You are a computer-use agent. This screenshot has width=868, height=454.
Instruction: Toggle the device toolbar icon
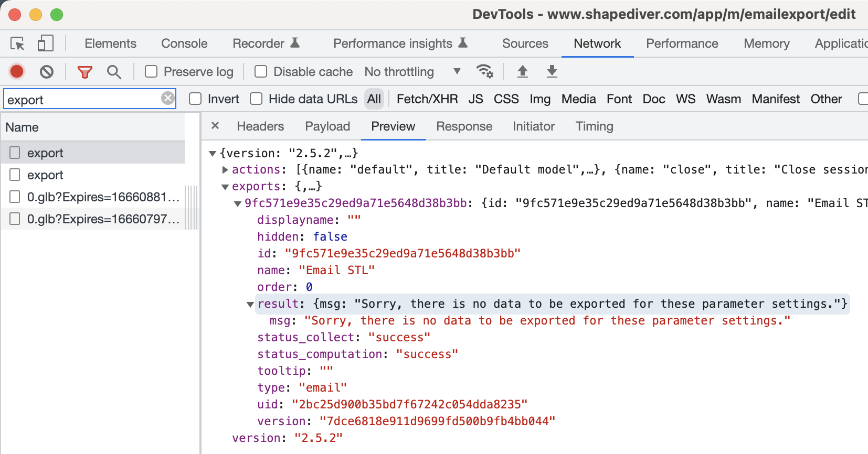(x=46, y=44)
